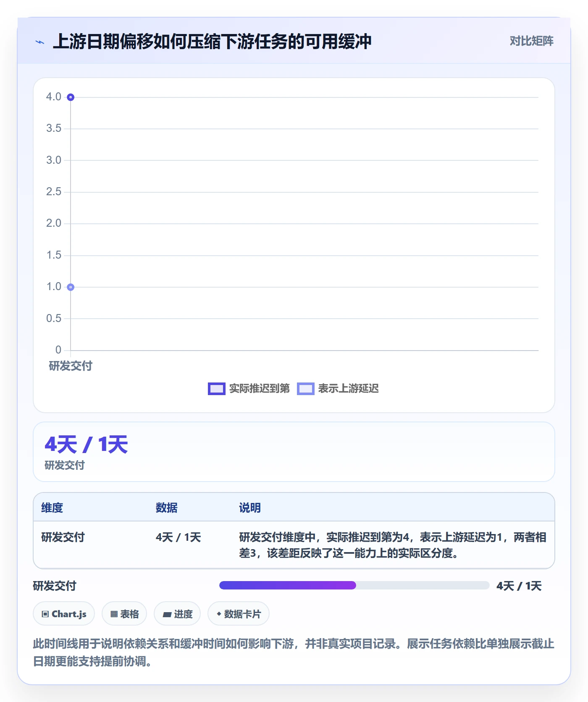Click the 说明 column header
Screen dimensions: 588x702
(250, 508)
